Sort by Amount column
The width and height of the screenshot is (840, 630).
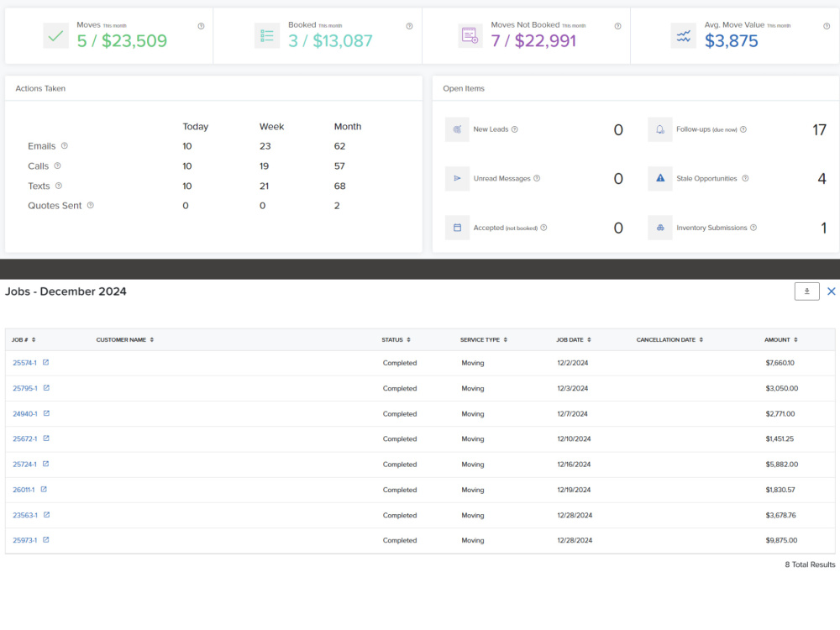pos(781,339)
